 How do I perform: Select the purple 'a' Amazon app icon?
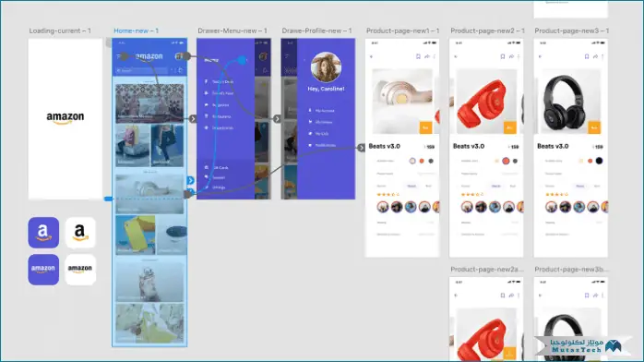click(43, 233)
